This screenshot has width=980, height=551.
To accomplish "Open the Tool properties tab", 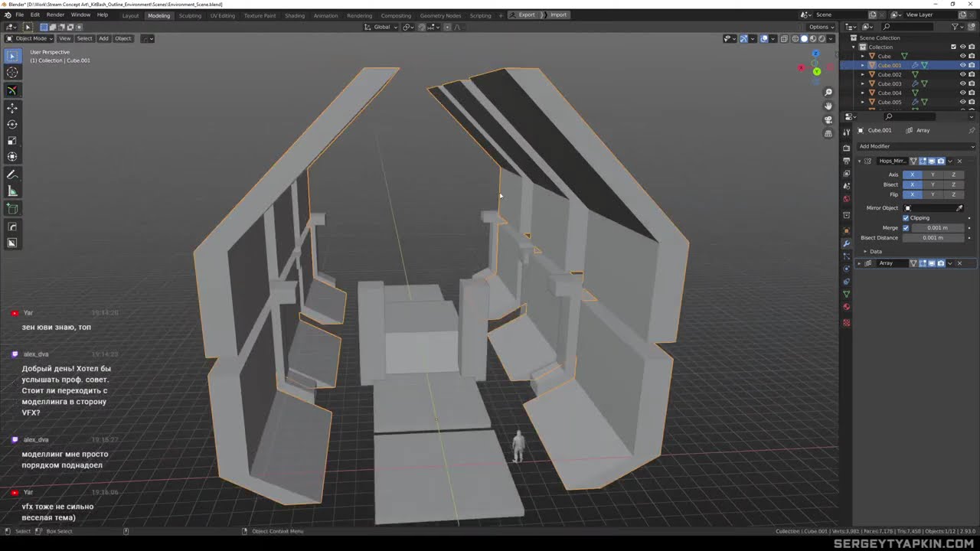I will pyautogui.click(x=846, y=132).
